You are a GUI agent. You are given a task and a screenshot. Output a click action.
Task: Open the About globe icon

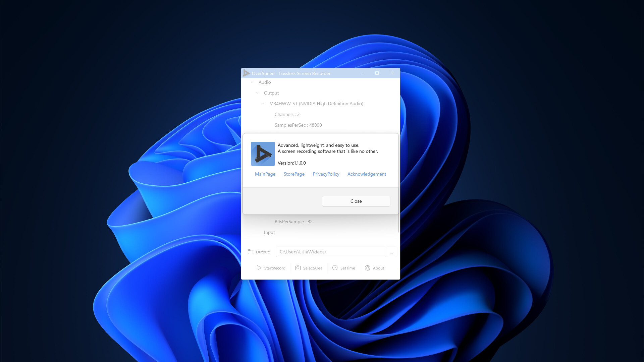[x=367, y=268]
